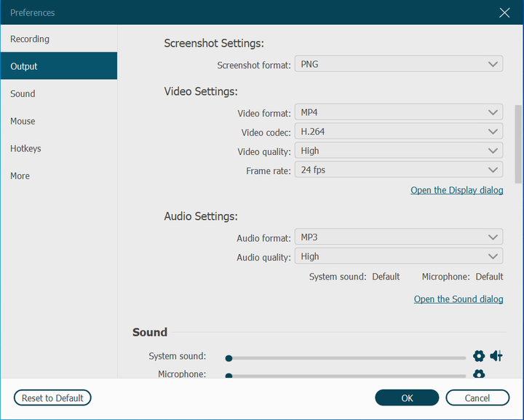Screen dimensions: 524x420
Task: Switch to the Recording tab
Action: pos(30,39)
